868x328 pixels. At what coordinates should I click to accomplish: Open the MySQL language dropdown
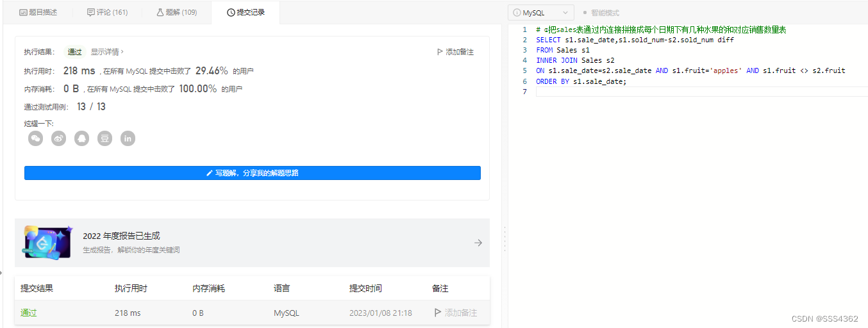(541, 12)
